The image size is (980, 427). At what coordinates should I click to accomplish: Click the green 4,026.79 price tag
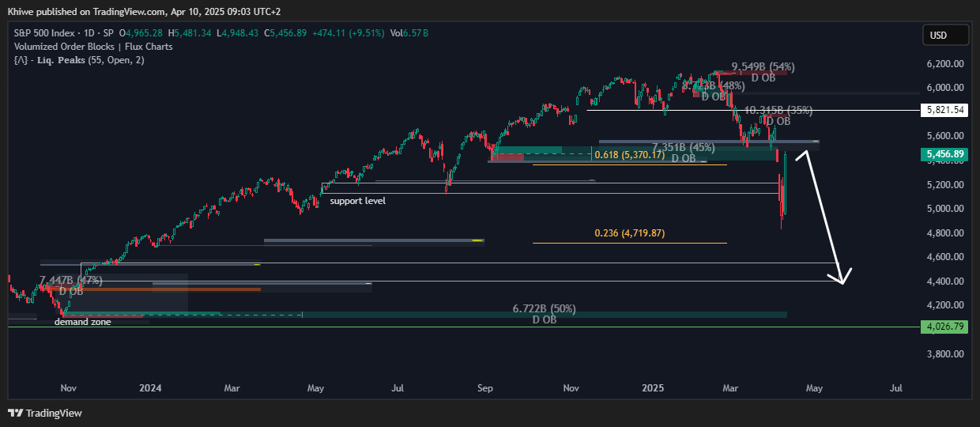click(944, 327)
